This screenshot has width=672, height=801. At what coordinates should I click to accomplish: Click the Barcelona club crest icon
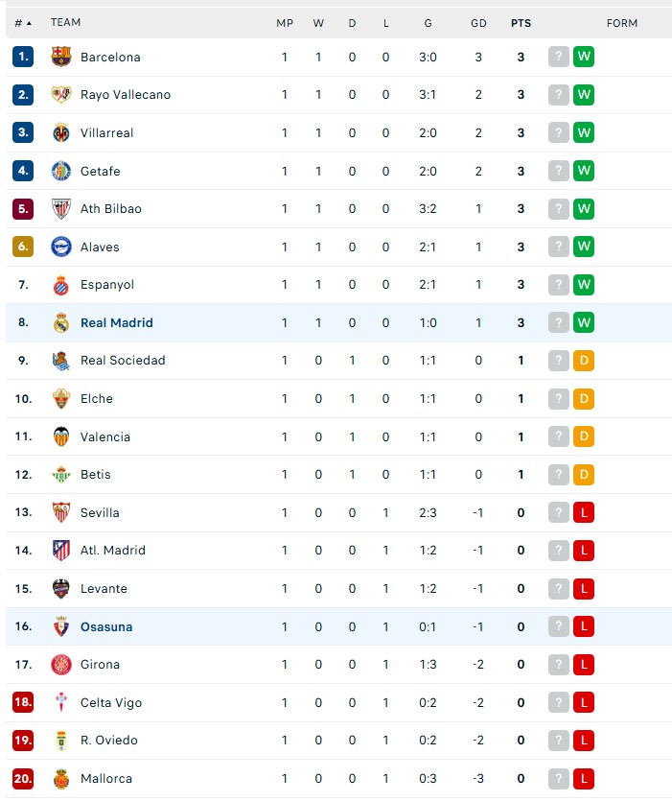point(61,57)
